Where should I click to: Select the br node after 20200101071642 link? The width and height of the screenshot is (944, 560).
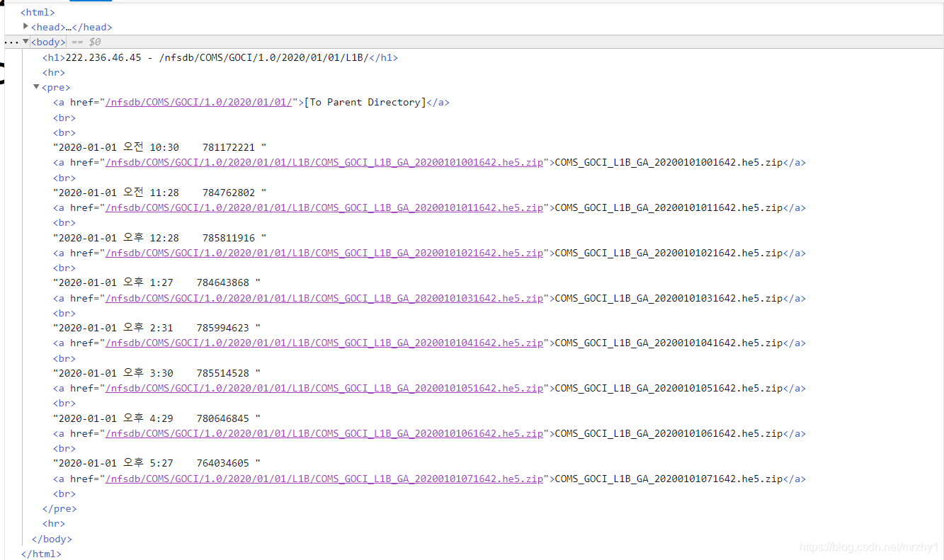64,494
